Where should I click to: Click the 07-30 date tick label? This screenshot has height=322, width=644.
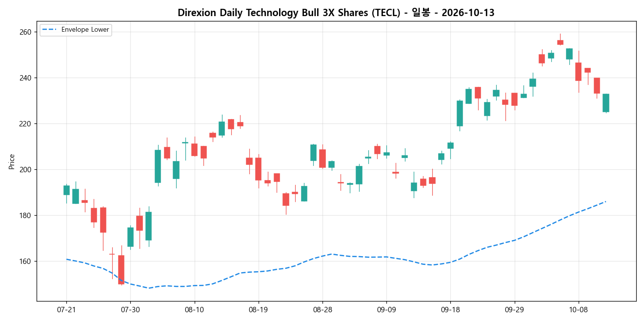click(x=130, y=310)
